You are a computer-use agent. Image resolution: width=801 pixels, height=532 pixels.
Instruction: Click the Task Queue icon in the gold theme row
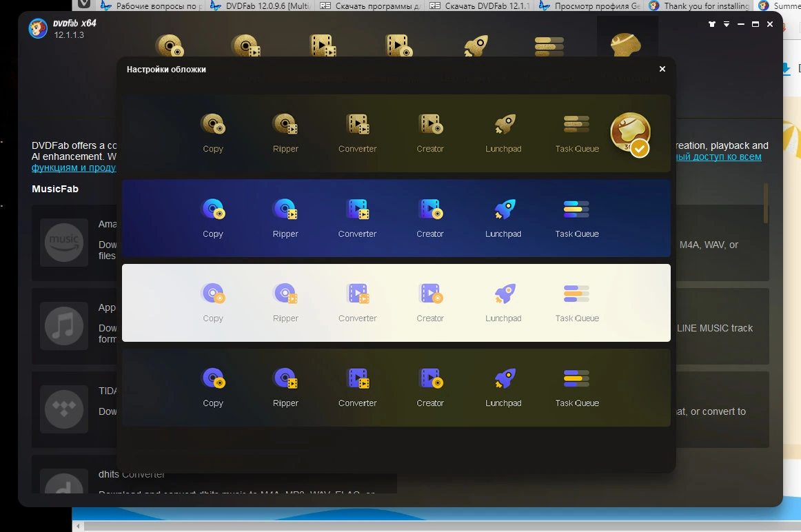(577, 124)
